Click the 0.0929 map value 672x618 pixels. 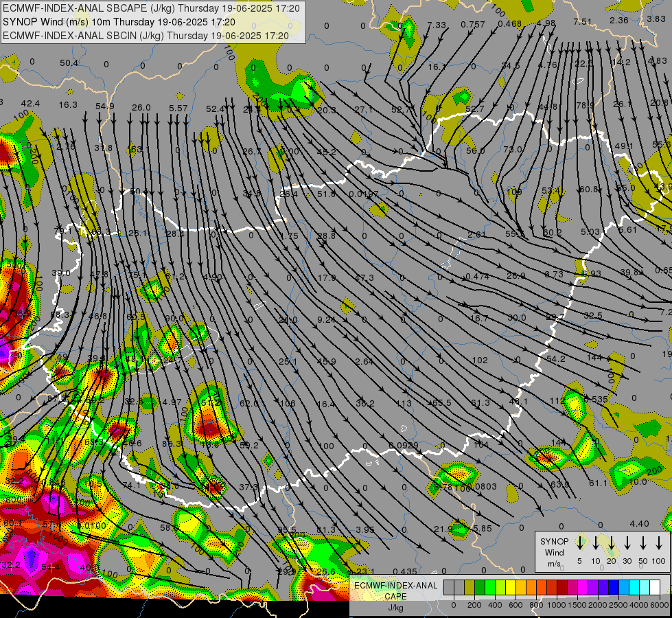(404, 445)
